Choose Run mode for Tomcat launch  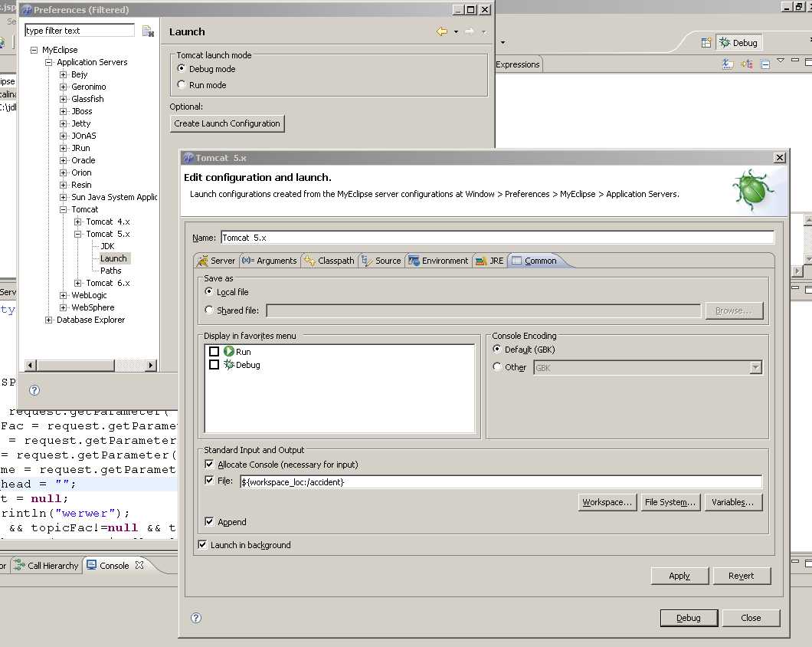pyautogui.click(x=182, y=85)
